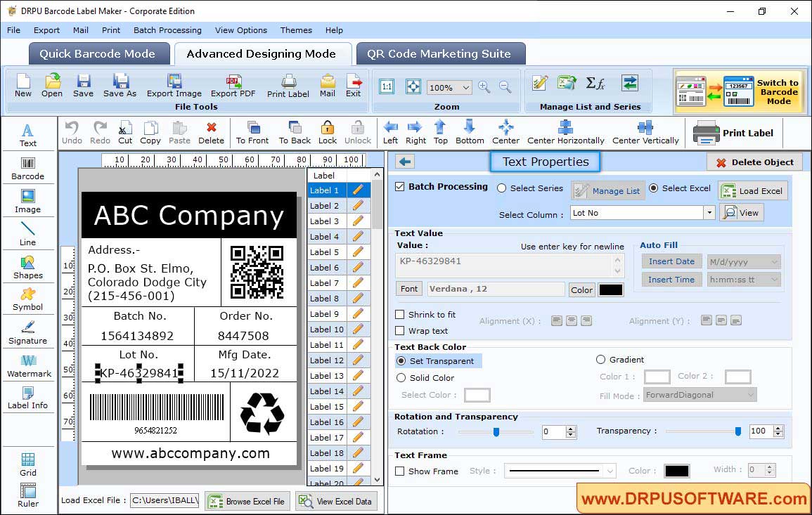Screen dimensions: 812x515
Task: Adjust the Rotation slider handle
Action: (496, 431)
